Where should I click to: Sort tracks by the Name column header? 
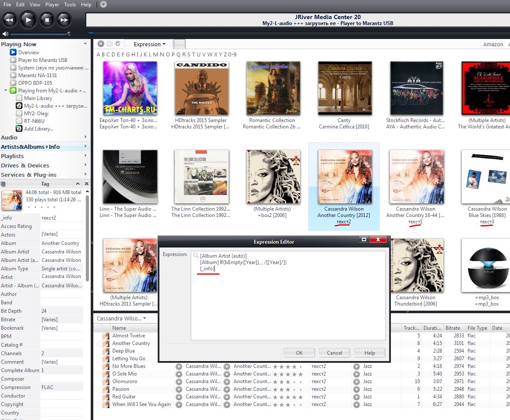pyautogui.click(x=142, y=328)
